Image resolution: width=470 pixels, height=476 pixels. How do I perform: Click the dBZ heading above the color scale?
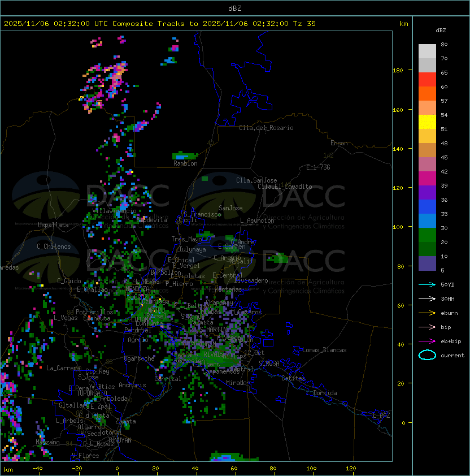point(441,31)
